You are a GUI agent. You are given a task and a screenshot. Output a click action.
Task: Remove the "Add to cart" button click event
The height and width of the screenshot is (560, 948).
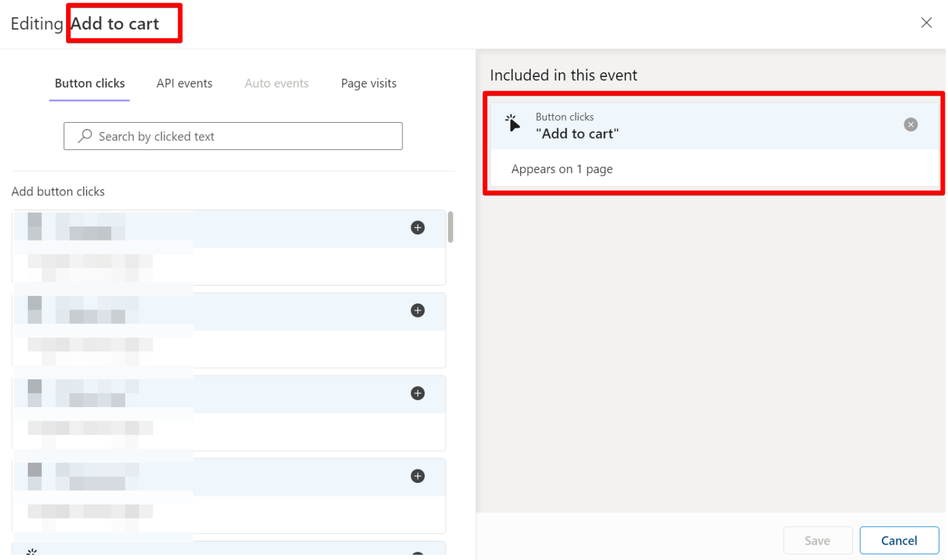910,125
